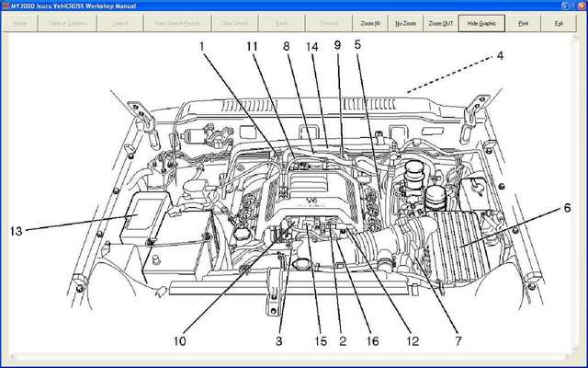This screenshot has height=368, width=588.
Task: Click the Clear Search button
Action: click(x=235, y=23)
